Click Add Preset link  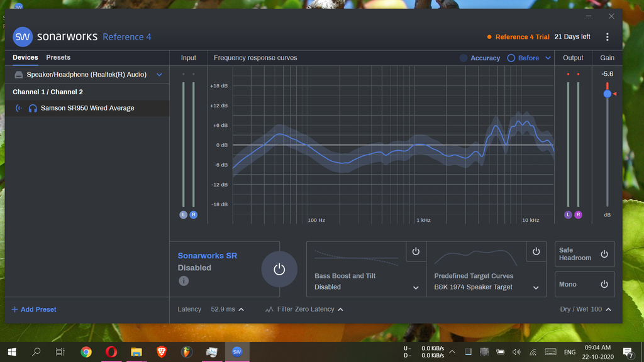34,309
